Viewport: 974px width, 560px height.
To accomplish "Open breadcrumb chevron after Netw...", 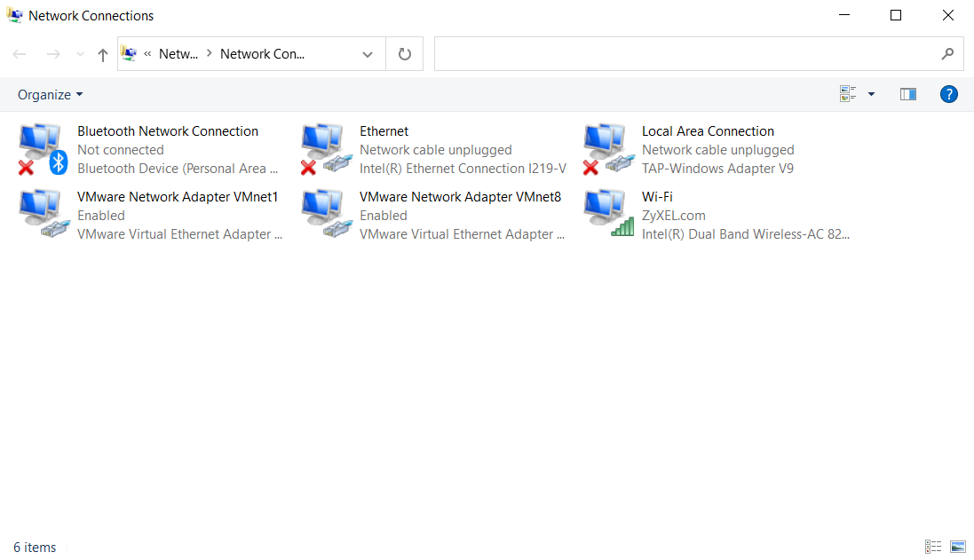I will [x=210, y=53].
